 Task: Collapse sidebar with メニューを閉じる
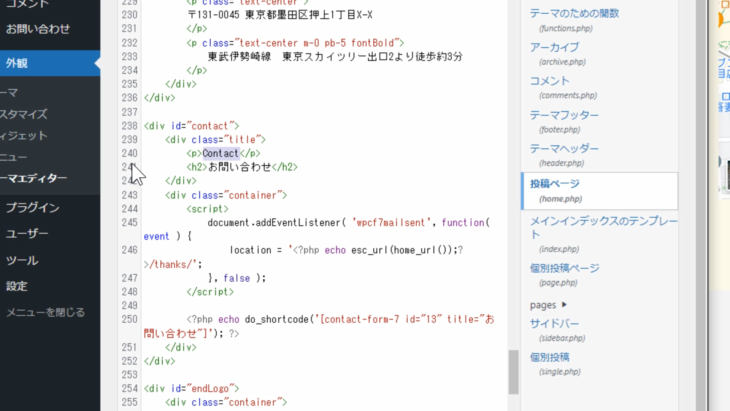(x=45, y=312)
